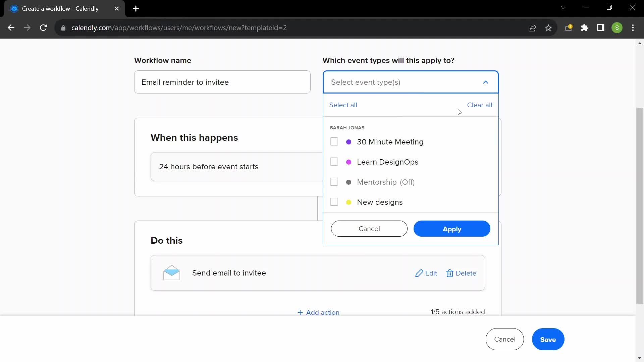This screenshot has height=362, width=644.
Task: Click the Calendly favicon in browser tab
Action: (14, 9)
